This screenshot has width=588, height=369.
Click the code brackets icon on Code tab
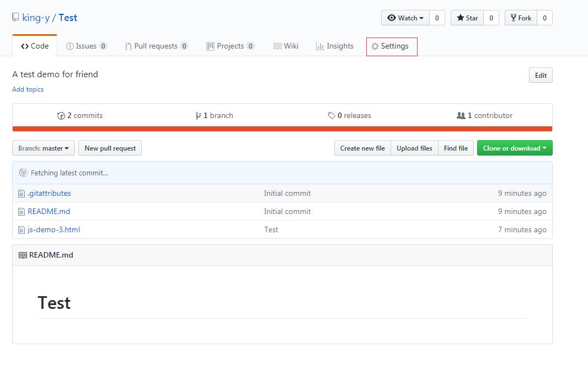click(25, 46)
